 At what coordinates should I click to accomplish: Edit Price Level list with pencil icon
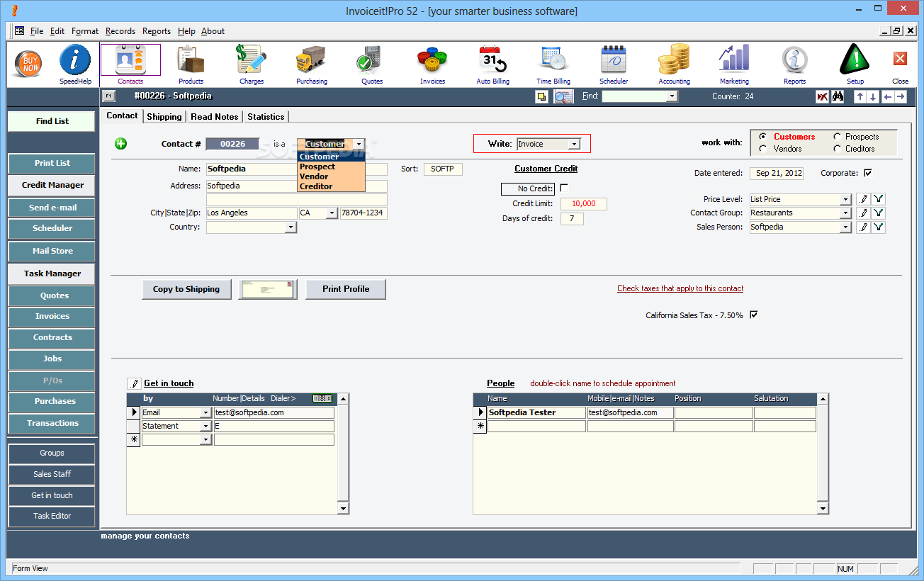pos(863,199)
